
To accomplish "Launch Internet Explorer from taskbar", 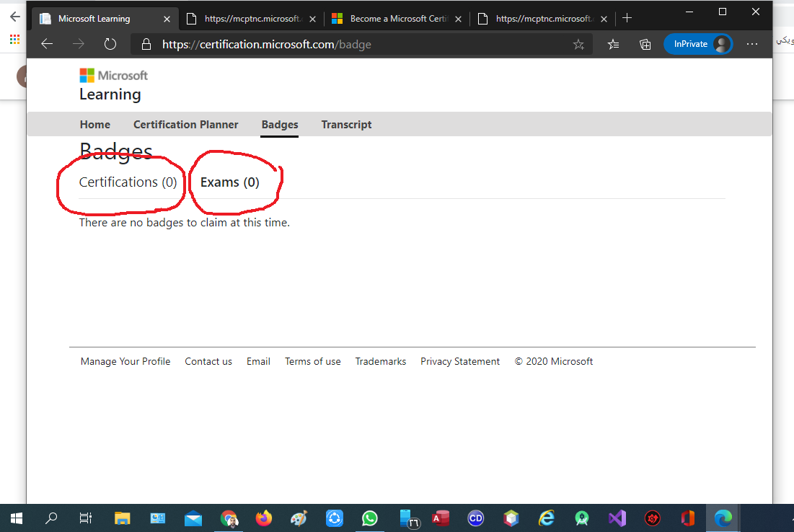I will pyautogui.click(x=547, y=518).
